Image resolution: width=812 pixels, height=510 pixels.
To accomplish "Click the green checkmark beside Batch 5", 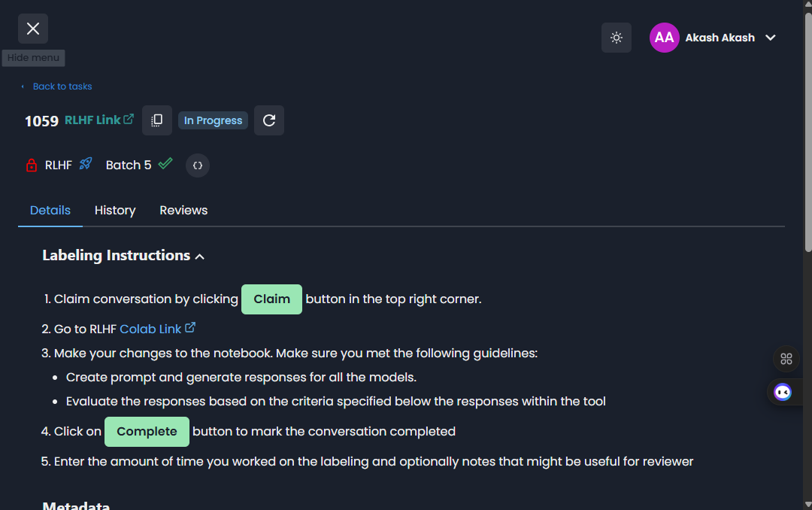I will 165,163.
